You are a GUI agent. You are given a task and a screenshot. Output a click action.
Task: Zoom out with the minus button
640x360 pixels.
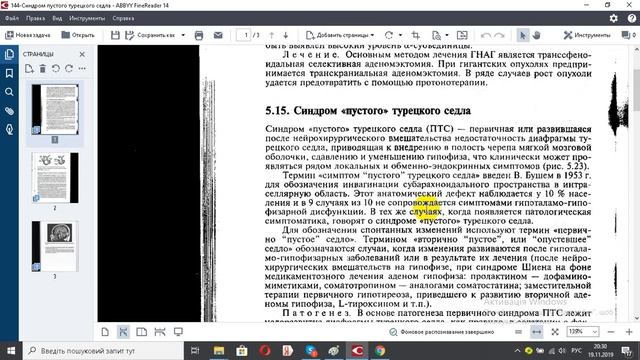point(611,332)
